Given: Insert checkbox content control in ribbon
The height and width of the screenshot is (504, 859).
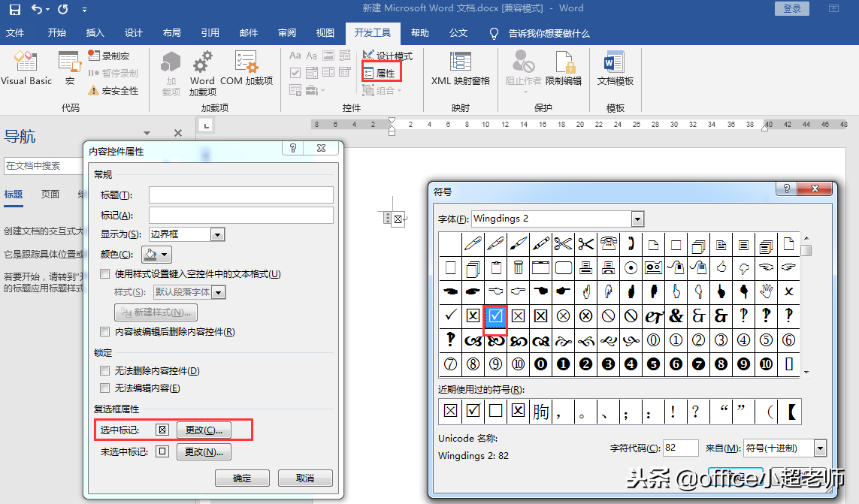Looking at the screenshot, I should pyautogui.click(x=295, y=73).
